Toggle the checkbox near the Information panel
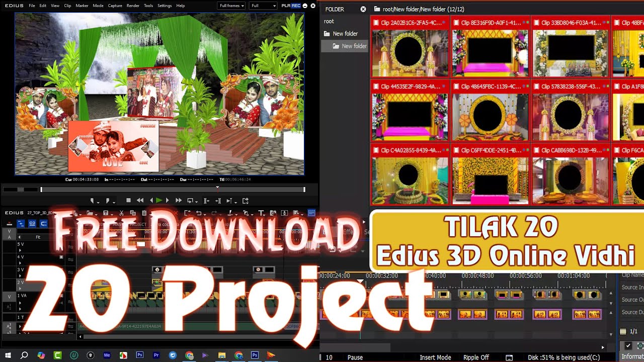This screenshot has width=644, height=362. pyautogui.click(x=628, y=345)
